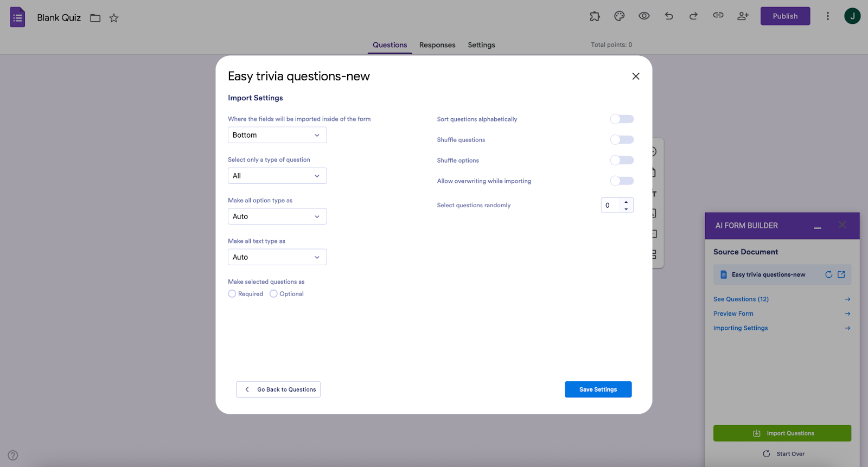Switch to the Settings tab
The width and height of the screenshot is (868, 467).
click(x=481, y=45)
